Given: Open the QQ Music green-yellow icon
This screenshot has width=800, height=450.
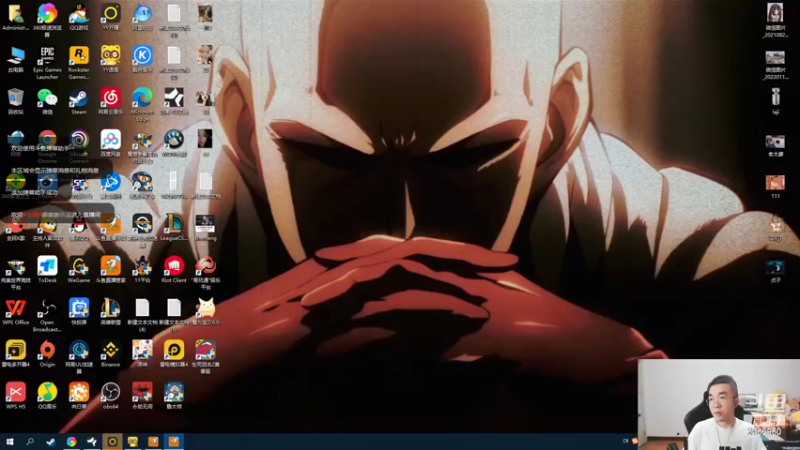Looking at the screenshot, I should tap(47, 396).
